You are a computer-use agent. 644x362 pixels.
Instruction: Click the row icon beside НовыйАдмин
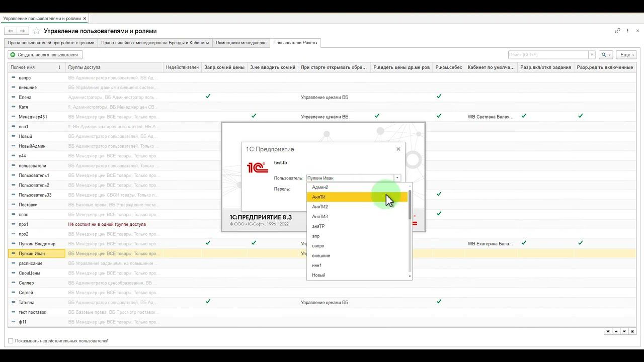click(x=14, y=146)
